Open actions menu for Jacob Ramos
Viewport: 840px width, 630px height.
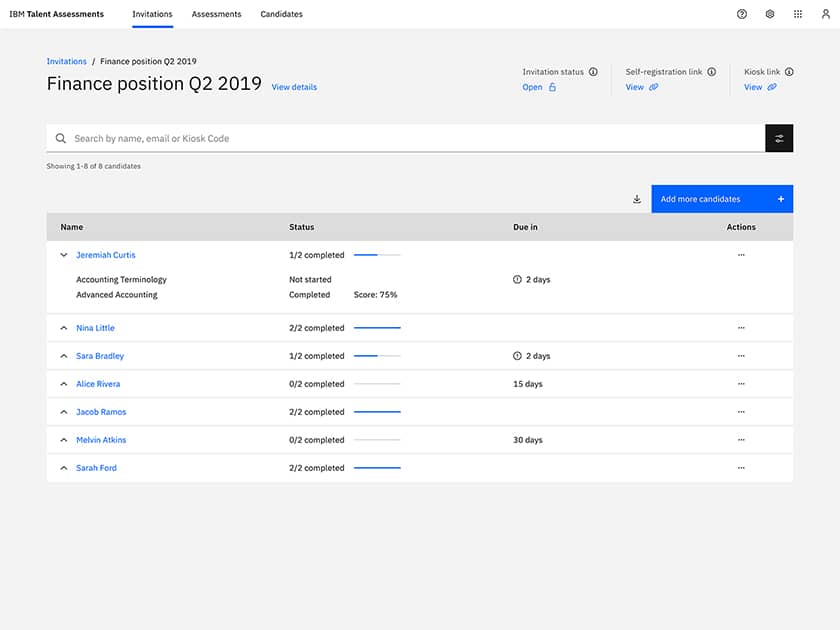click(741, 412)
